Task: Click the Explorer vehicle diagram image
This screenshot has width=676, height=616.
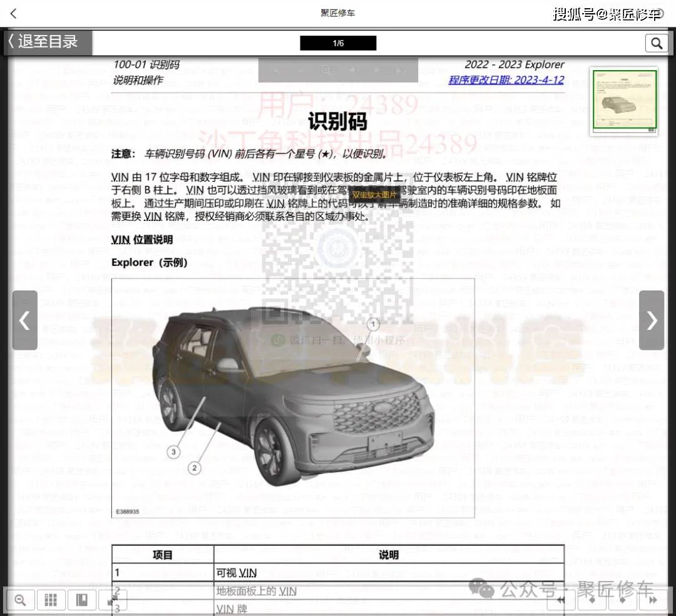Action: click(x=293, y=398)
